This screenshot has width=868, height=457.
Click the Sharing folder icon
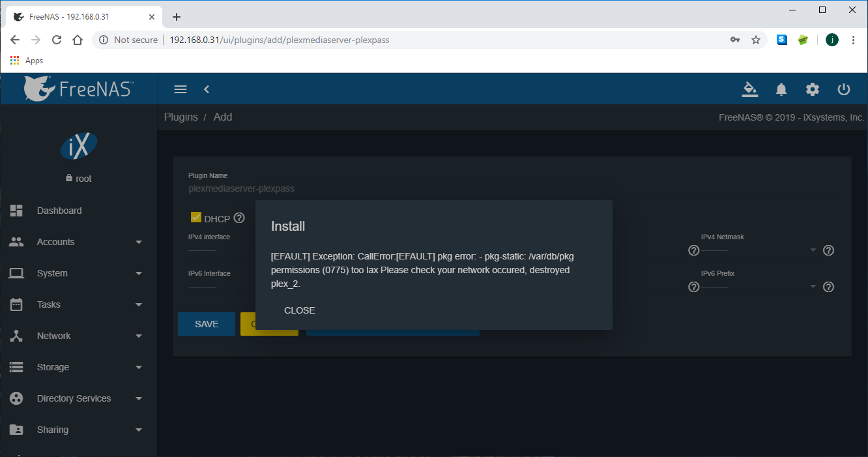click(16, 430)
